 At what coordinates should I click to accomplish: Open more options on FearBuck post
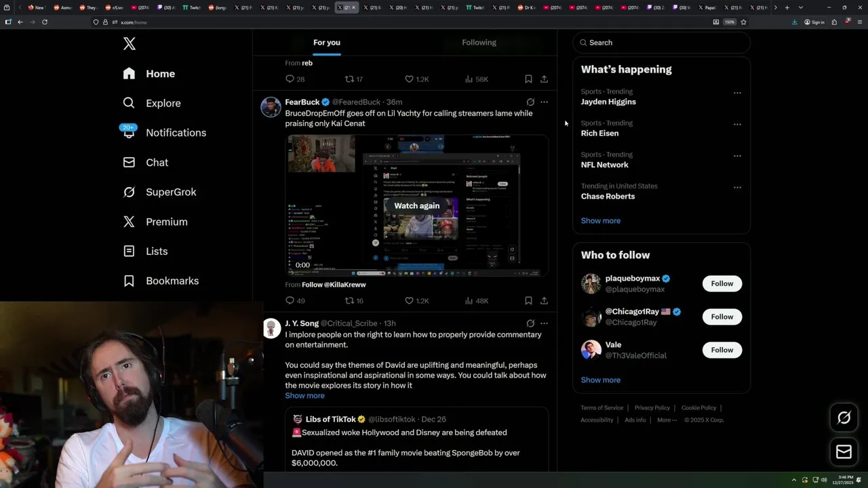click(544, 102)
